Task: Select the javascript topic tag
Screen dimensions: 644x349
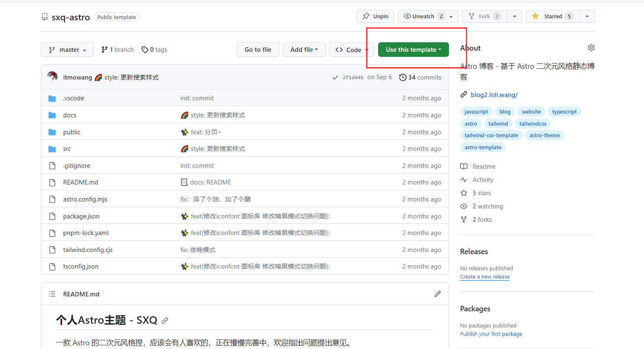Action: 476,111
